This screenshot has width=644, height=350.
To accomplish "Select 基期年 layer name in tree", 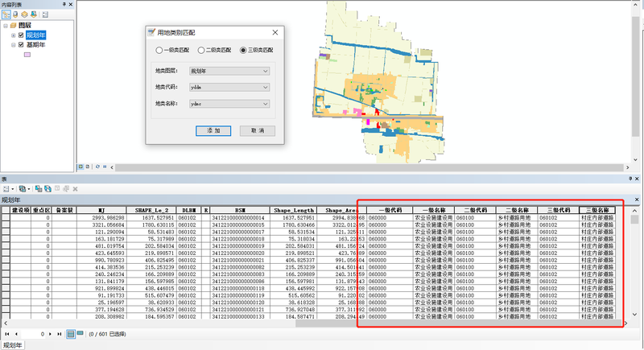I will click(35, 45).
